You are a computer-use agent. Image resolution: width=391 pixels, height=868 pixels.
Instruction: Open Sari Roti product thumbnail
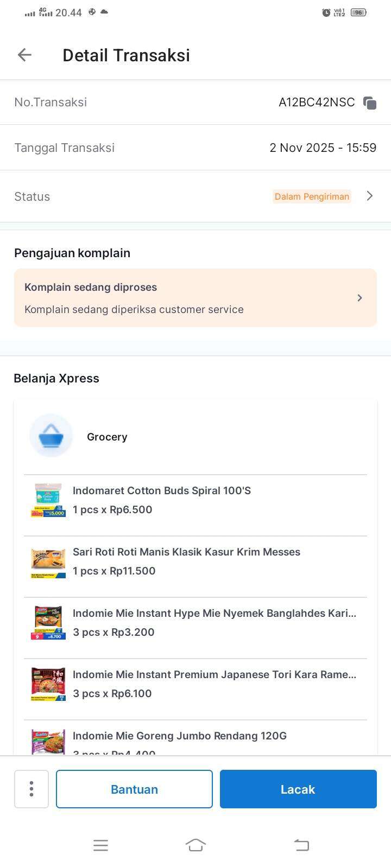click(48, 562)
